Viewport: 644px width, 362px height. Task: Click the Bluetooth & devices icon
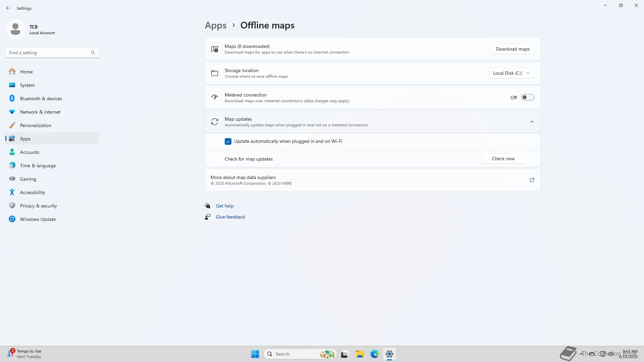(12, 99)
